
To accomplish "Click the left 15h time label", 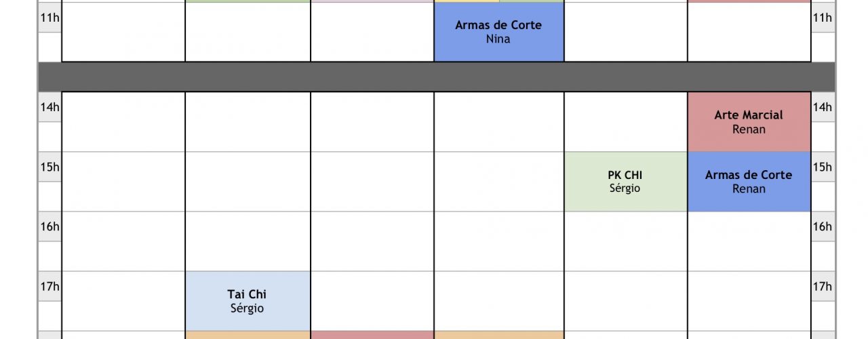I will tap(50, 167).
